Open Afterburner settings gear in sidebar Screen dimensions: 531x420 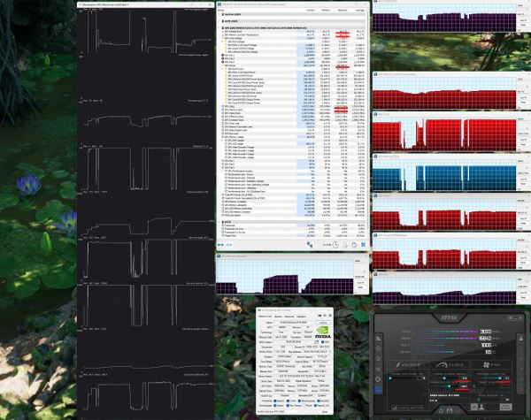point(378,379)
